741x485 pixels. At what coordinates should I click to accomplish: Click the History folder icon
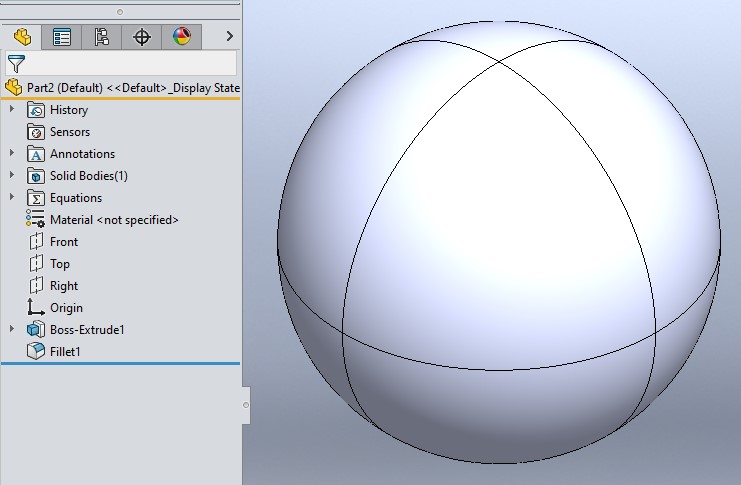coord(36,110)
